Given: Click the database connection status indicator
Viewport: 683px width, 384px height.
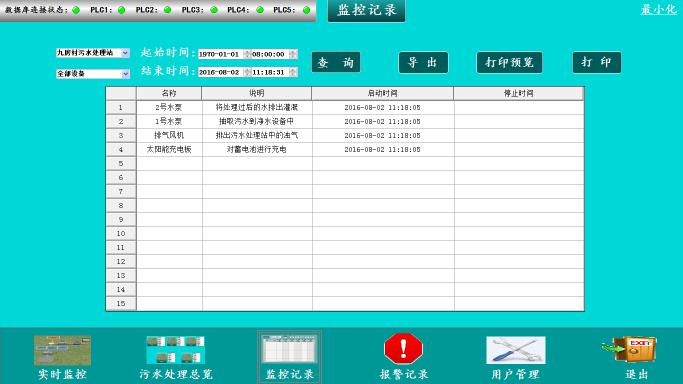Looking at the screenshot, I should (76, 10).
